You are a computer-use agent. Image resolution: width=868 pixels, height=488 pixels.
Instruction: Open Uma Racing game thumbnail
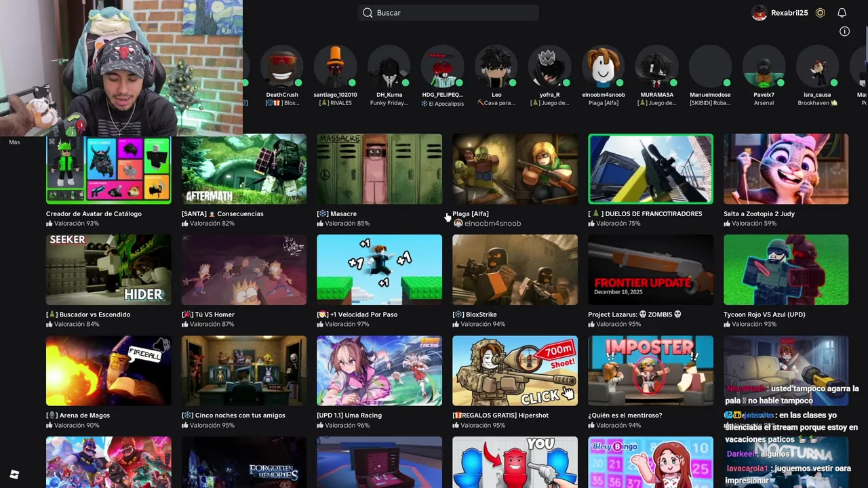point(380,371)
